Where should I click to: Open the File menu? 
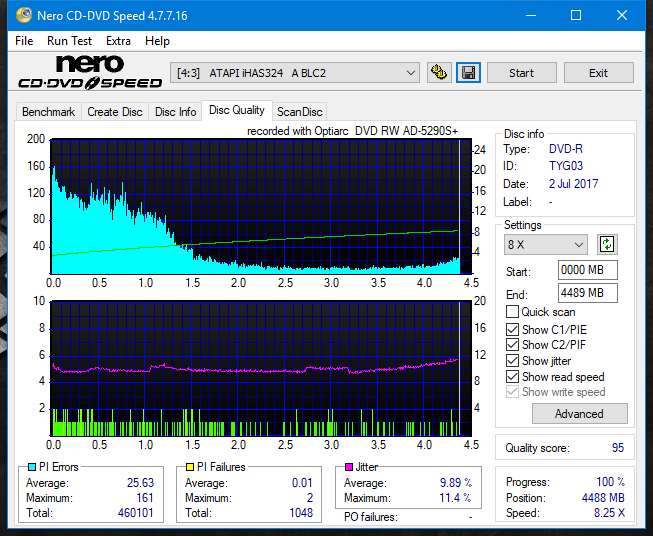pos(24,41)
